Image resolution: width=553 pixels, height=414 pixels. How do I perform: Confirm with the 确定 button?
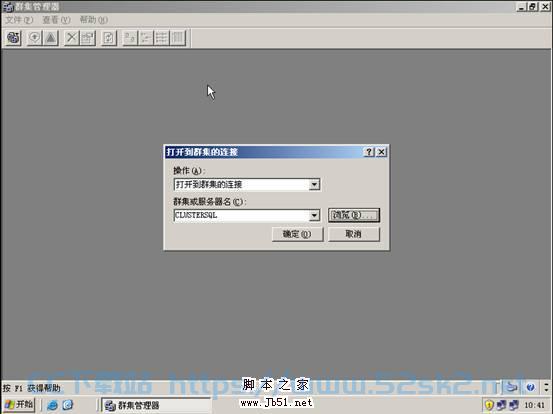pos(297,234)
